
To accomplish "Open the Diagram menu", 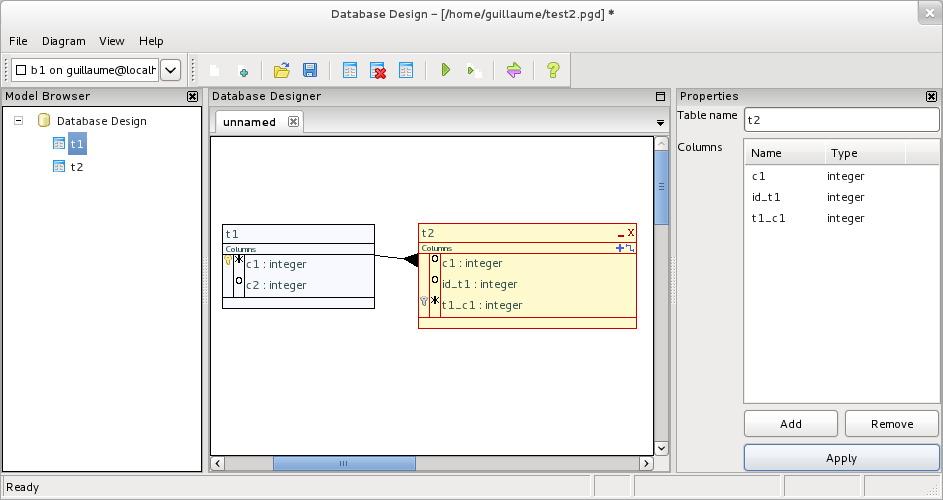I will coord(64,41).
